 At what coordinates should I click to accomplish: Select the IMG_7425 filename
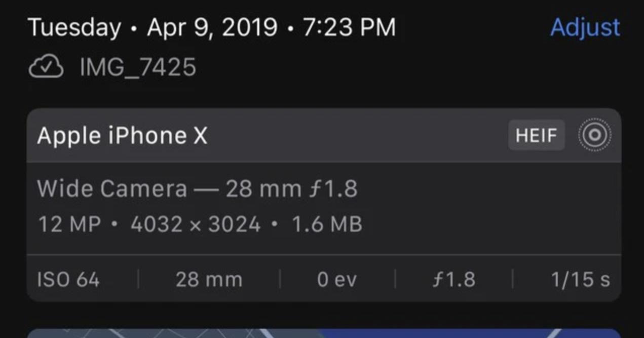click(x=138, y=67)
